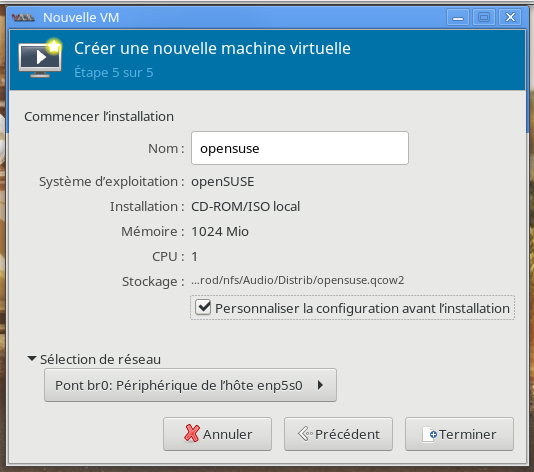This screenshot has width=534, height=472.
Task: Click the red X icon on Annuler
Action: coord(192,434)
